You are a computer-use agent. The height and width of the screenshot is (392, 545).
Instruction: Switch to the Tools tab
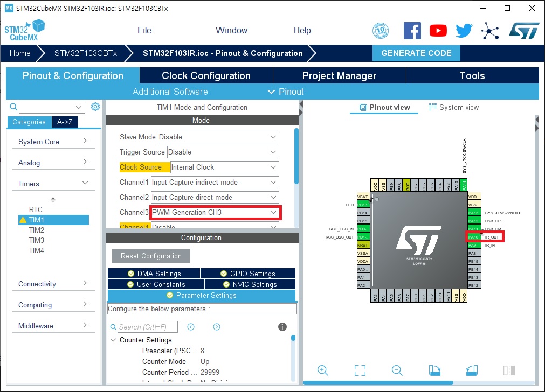472,76
